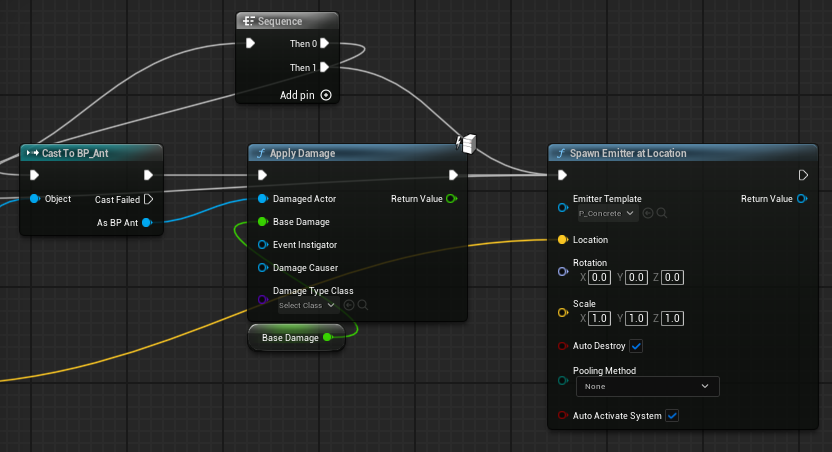Open the Select Class dropdown
The width and height of the screenshot is (832, 452).
tap(307, 305)
